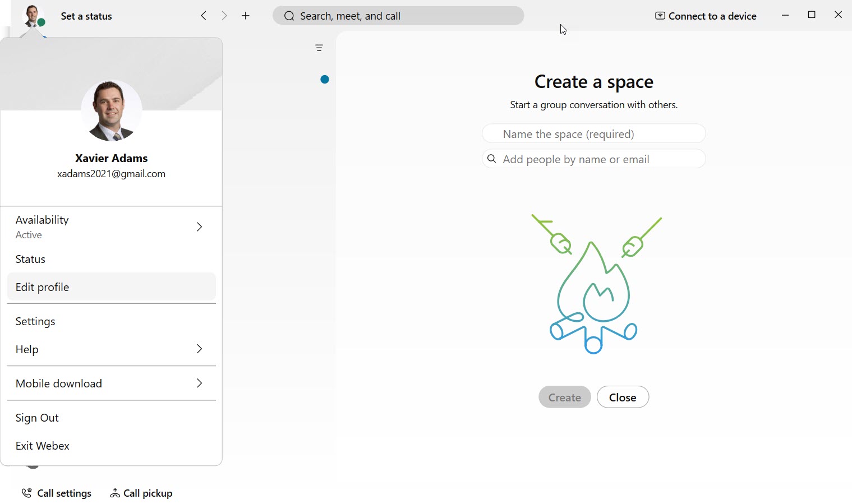Click the Set a status text
This screenshot has width=852, height=504.
pyautogui.click(x=86, y=16)
